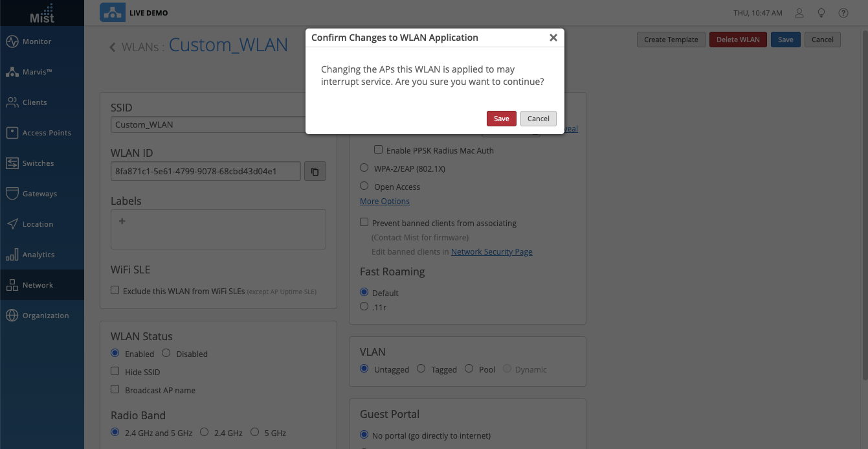Image resolution: width=868 pixels, height=449 pixels.
Task: Toggle Prevent banned clients from associating
Action: point(364,222)
